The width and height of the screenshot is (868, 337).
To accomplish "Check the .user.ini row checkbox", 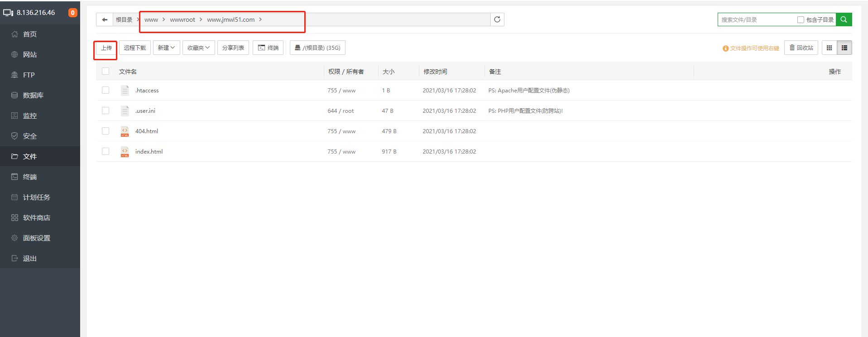I will pyautogui.click(x=106, y=111).
